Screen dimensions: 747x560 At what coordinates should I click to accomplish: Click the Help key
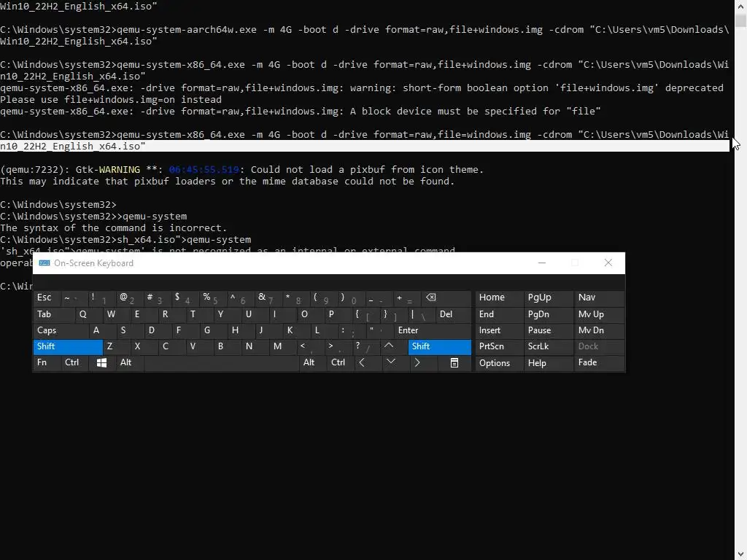click(548, 363)
